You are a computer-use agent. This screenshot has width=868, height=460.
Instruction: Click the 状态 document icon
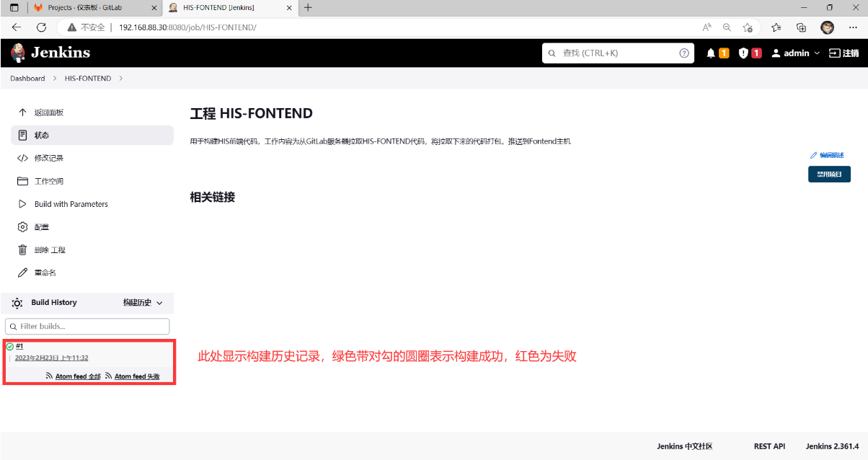(22, 136)
